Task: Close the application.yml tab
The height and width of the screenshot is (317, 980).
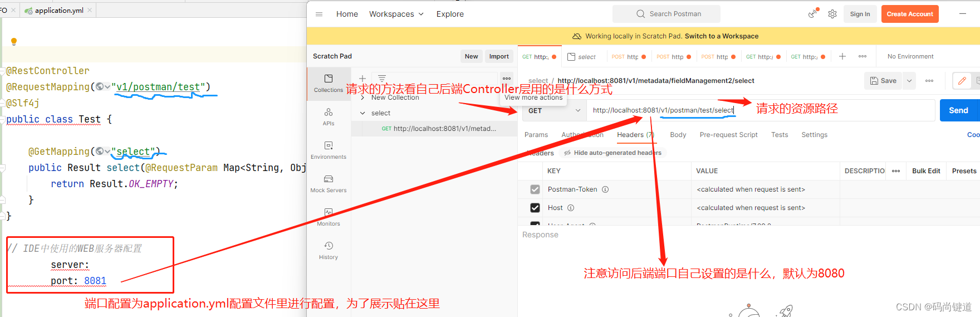Action: (x=90, y=11)
